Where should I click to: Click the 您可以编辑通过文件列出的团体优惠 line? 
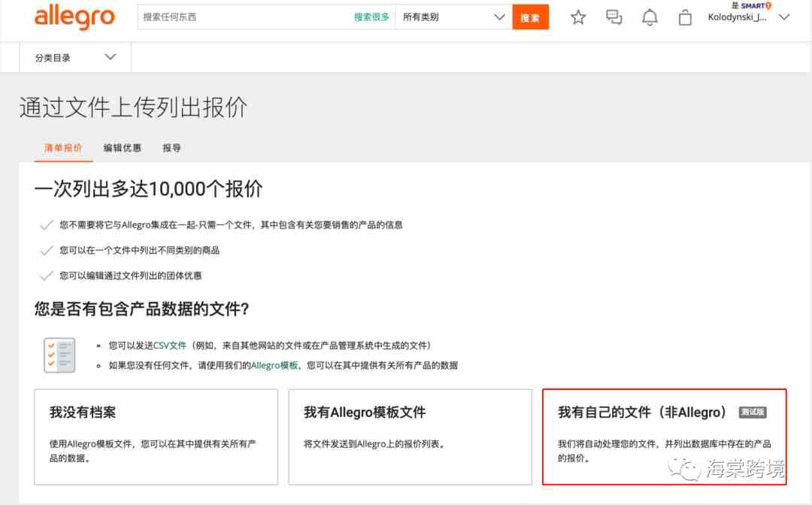pyautogui.click(x=131, y=276)
